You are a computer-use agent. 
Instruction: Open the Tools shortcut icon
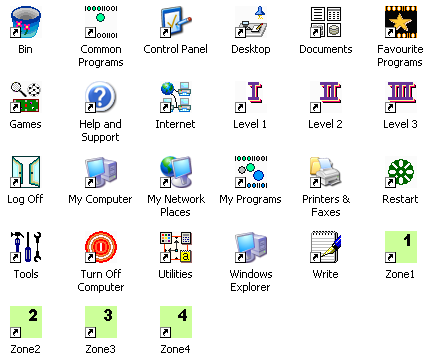pos(26,247)
